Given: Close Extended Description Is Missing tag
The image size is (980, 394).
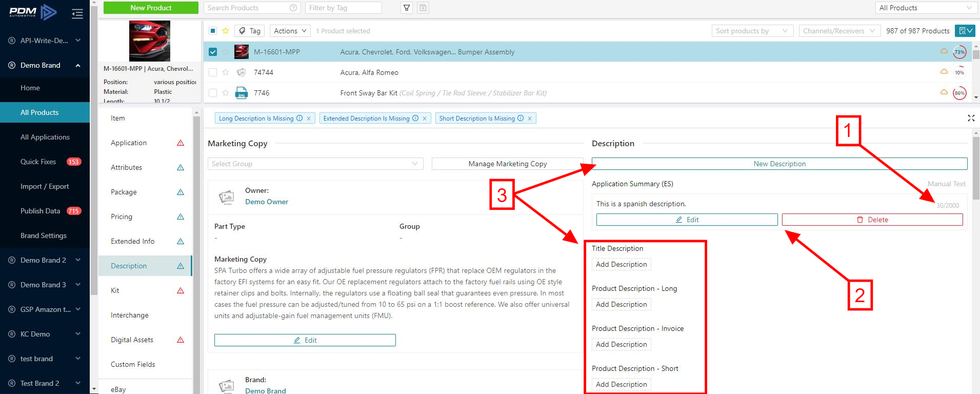Looking at the screenshot, I should [x=425, y=119].
